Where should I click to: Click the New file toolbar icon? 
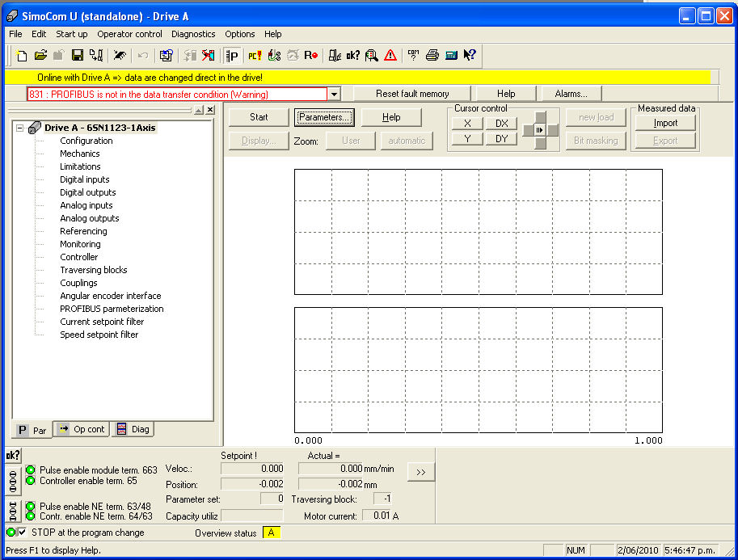click(x=22, y=56)
